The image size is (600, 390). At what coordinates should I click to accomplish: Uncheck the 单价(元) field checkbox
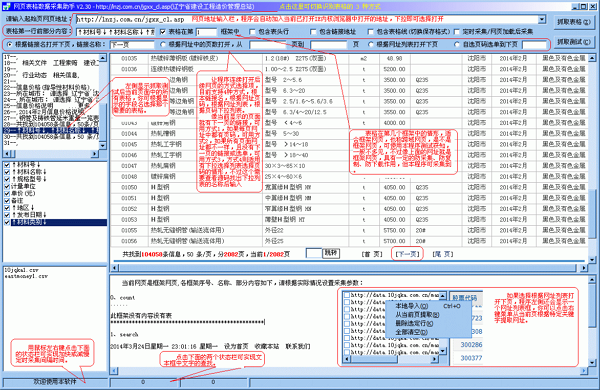[7, 194]
